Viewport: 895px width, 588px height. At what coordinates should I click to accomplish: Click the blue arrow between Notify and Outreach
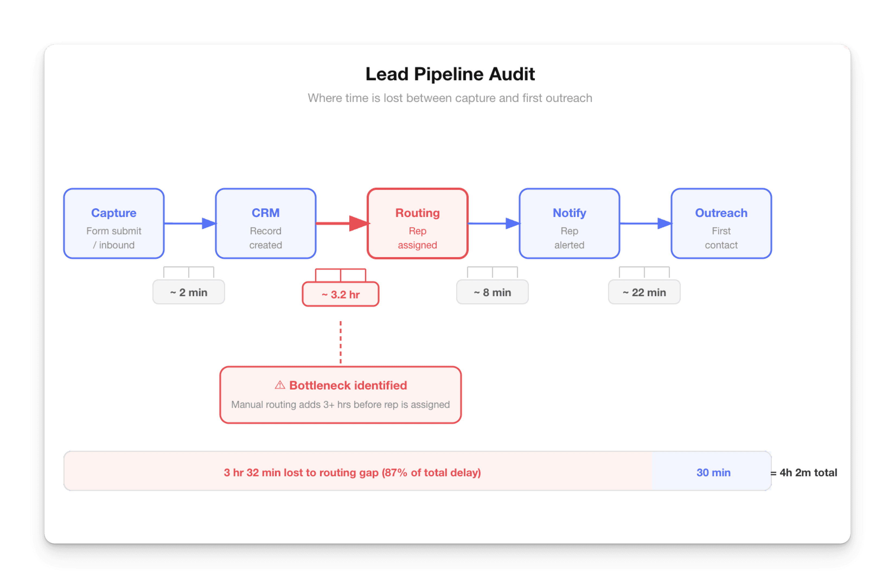[645, 223]
